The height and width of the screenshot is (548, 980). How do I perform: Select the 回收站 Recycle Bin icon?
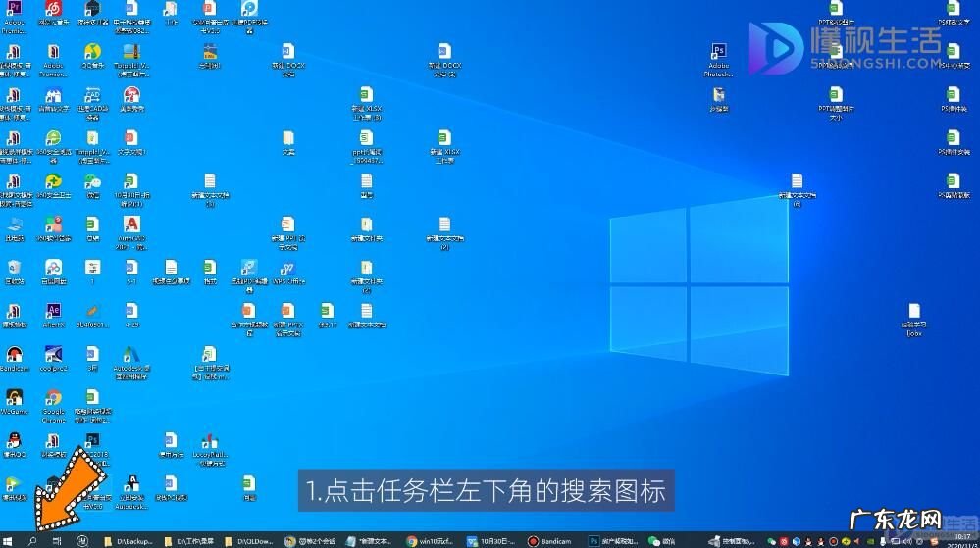15,273
